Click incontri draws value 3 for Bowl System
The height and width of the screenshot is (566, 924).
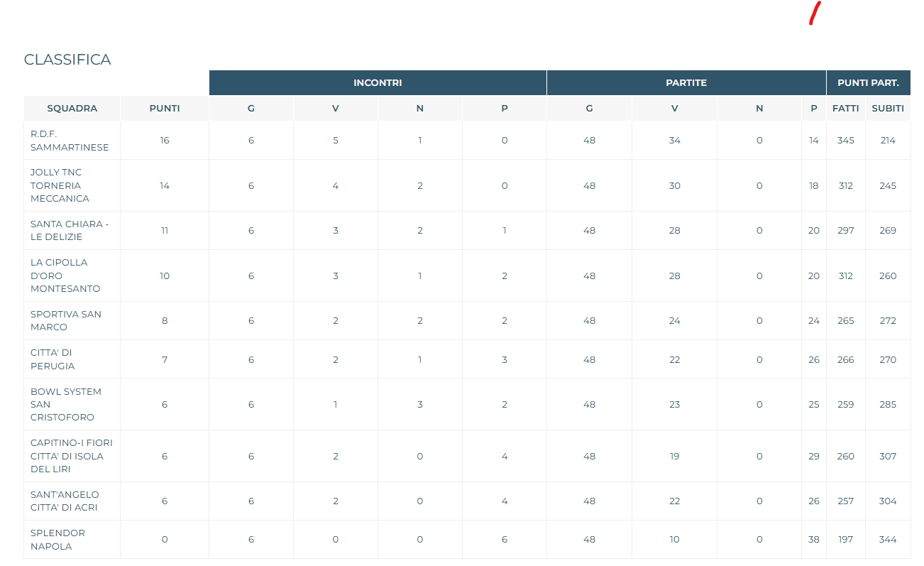coord(420,405)
